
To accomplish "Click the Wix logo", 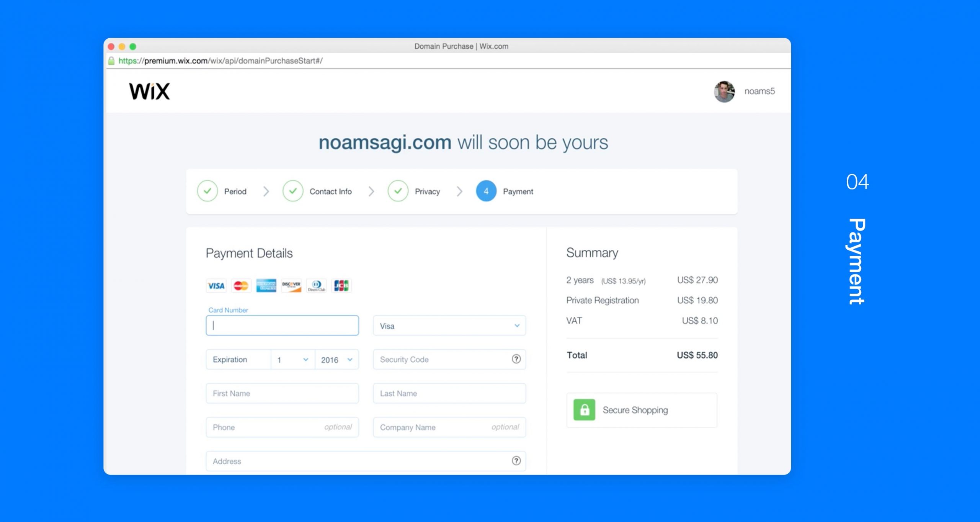I will coord(149,91).
